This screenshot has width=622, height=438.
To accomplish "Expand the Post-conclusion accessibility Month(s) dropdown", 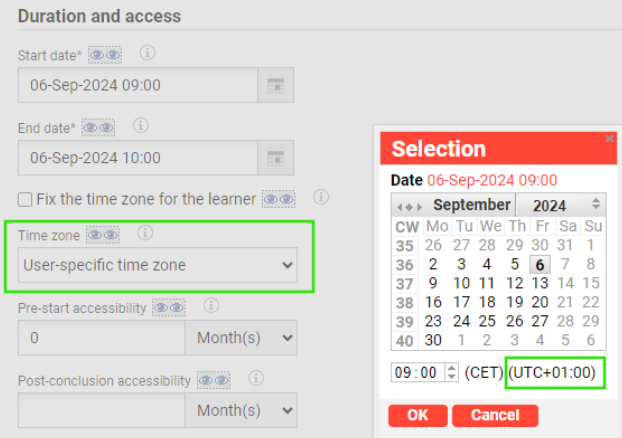I will (241, 410).
